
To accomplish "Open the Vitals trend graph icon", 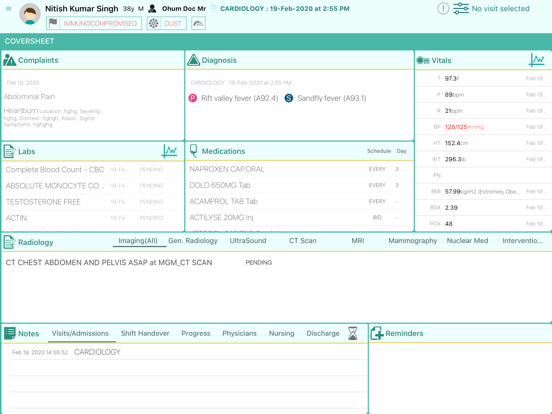I will 537,60.
